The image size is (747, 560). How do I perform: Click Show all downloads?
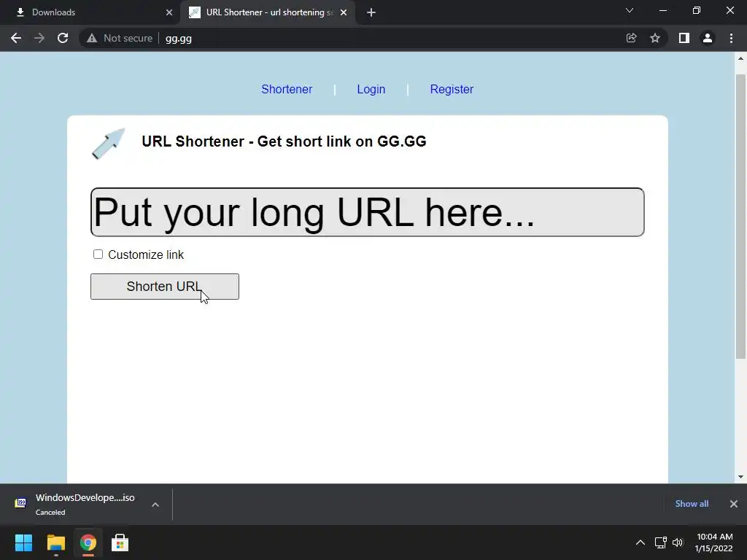click(x=692, y=504)
